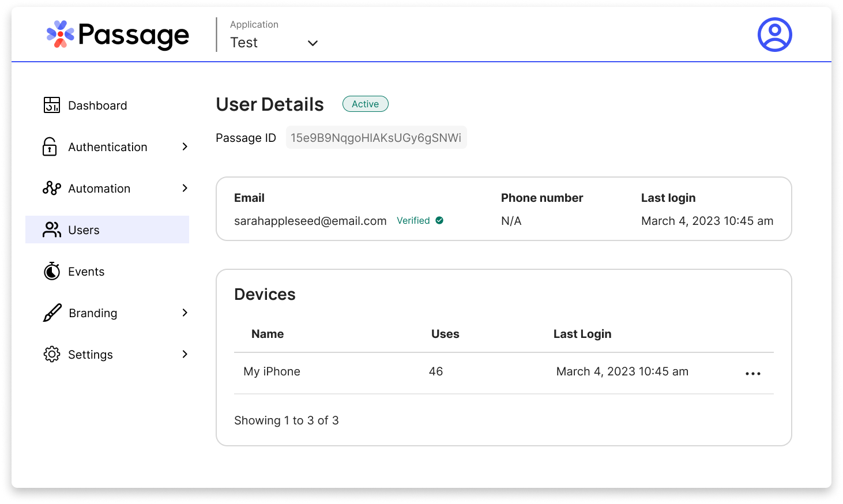Click the Branding paintbrush icon
Screen dimensions: 843x504
(x=51, y=313)
